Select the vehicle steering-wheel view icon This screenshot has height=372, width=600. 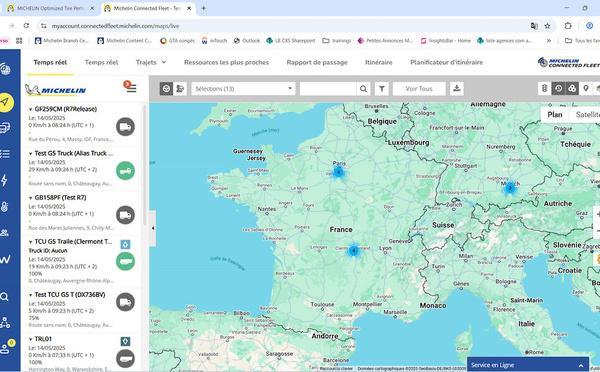point(166,89)
